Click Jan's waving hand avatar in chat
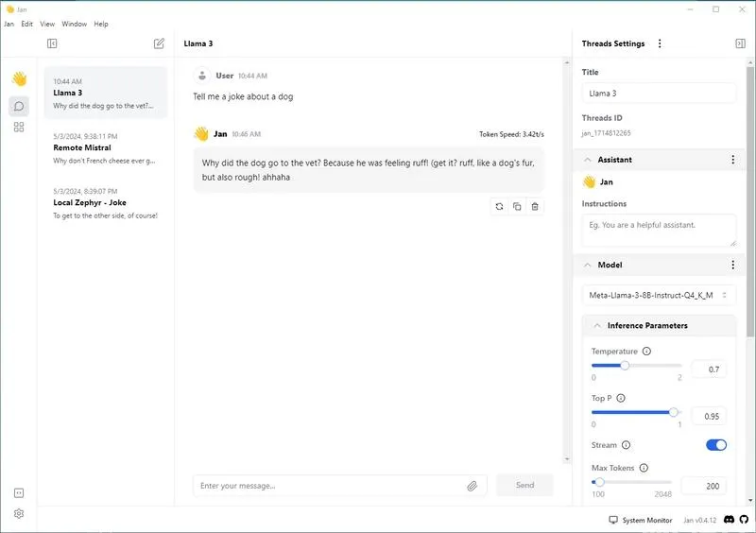756x533 pixels. coord(201,133)
